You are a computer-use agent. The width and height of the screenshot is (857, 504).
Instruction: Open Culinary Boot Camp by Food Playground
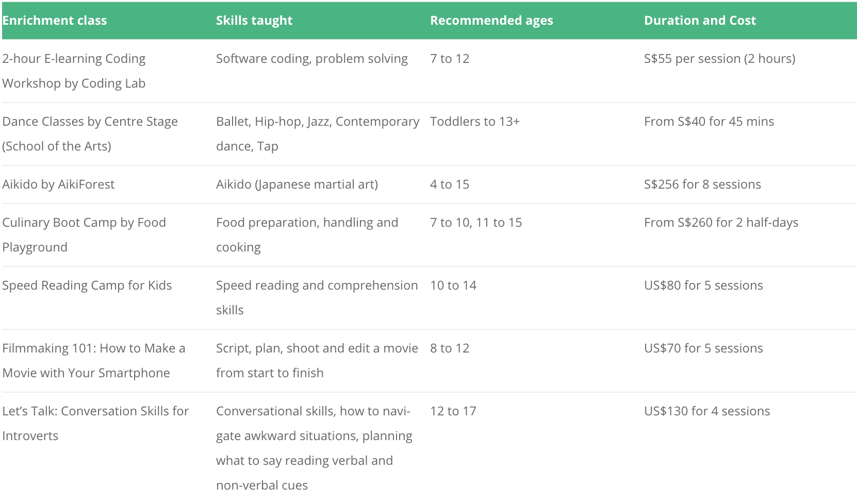[x=84, y=235]
